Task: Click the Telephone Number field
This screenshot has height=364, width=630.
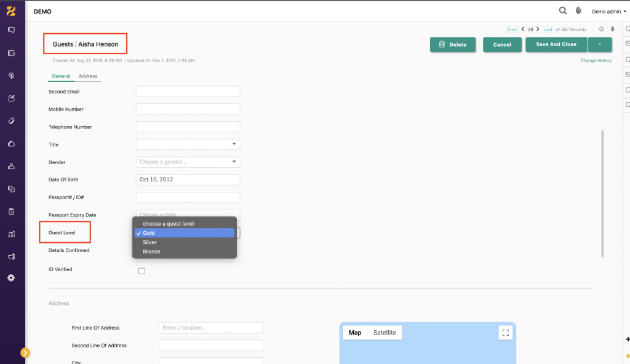Action: 188,127
